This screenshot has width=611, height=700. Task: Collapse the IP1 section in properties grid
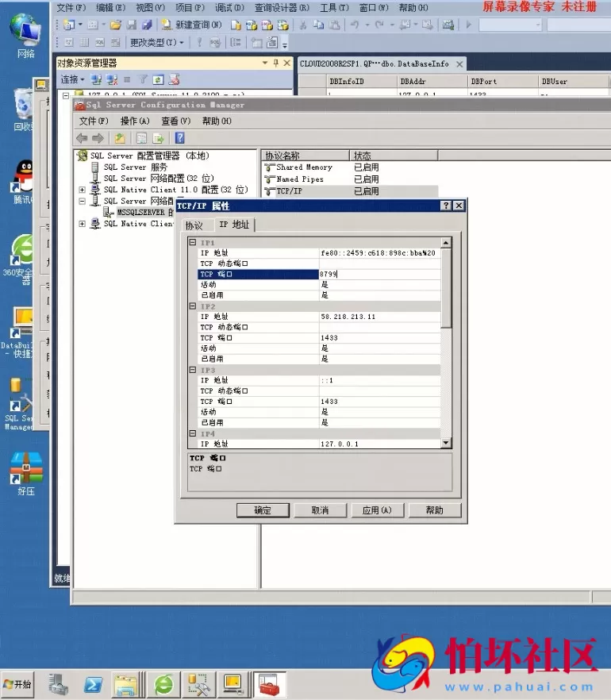click(x=193, y=243)
